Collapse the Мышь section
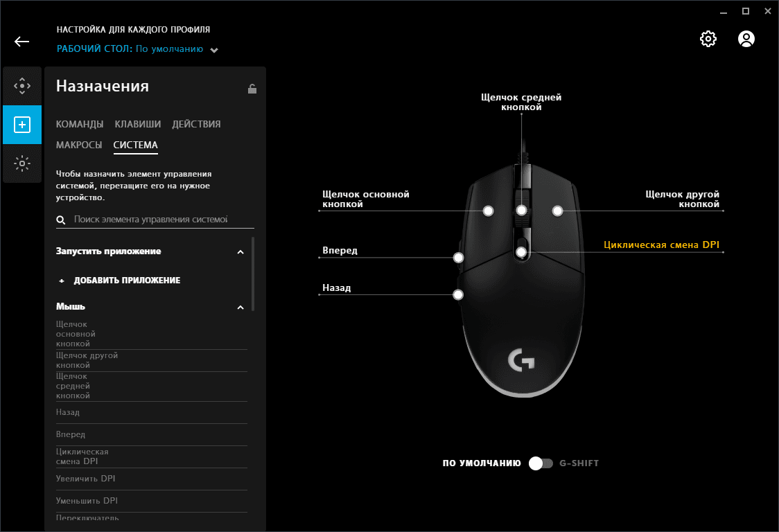Viewport: 779px width, 532px height. tap(240, 308)
